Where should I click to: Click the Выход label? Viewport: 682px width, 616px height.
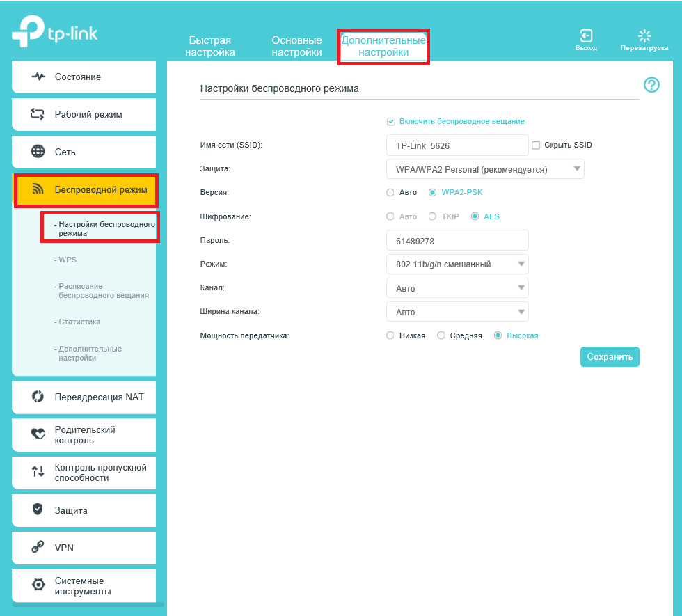coord(586,48)
